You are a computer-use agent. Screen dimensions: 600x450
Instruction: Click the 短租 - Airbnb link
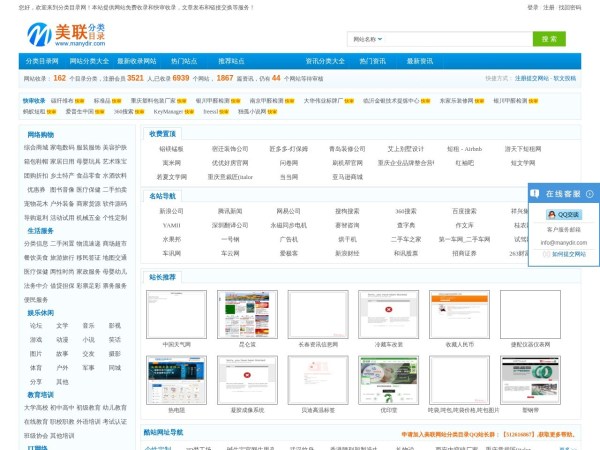pyautogui.click(x=465, y=149)
